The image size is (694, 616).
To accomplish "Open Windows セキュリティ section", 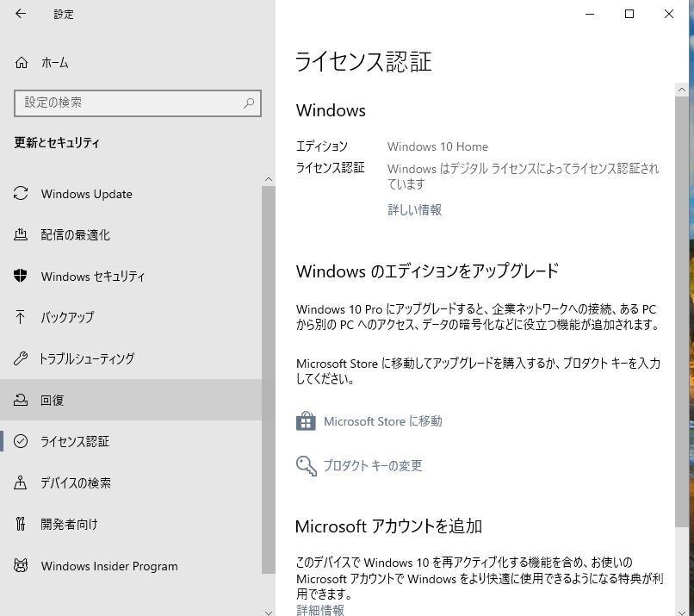I will [x=93, y=277].
